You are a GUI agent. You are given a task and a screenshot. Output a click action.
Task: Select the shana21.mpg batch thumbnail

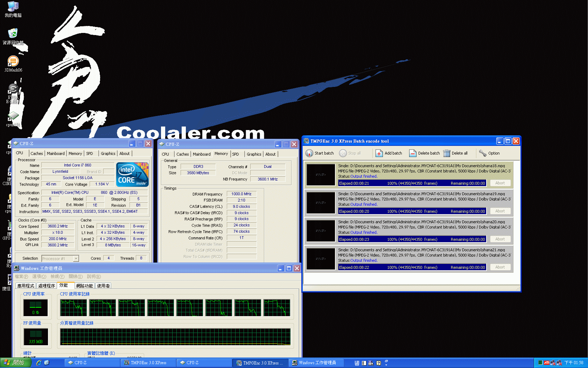coord(321,259)
